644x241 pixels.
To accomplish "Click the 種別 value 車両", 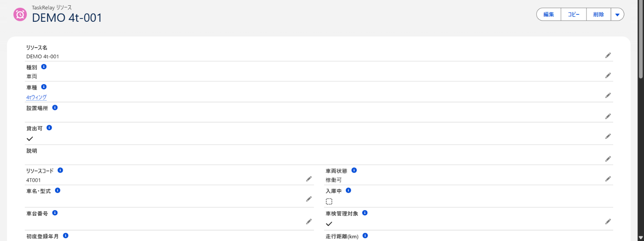I will (32, 76).
